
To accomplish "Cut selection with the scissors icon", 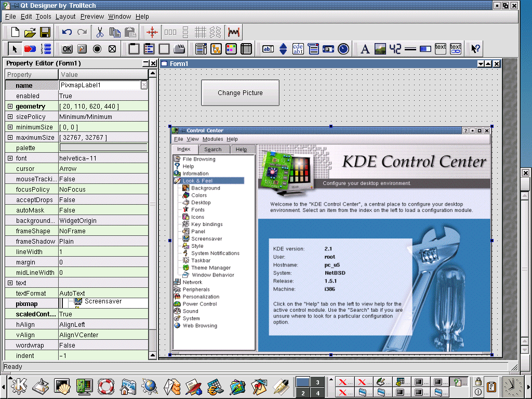I will pos(100,32).
